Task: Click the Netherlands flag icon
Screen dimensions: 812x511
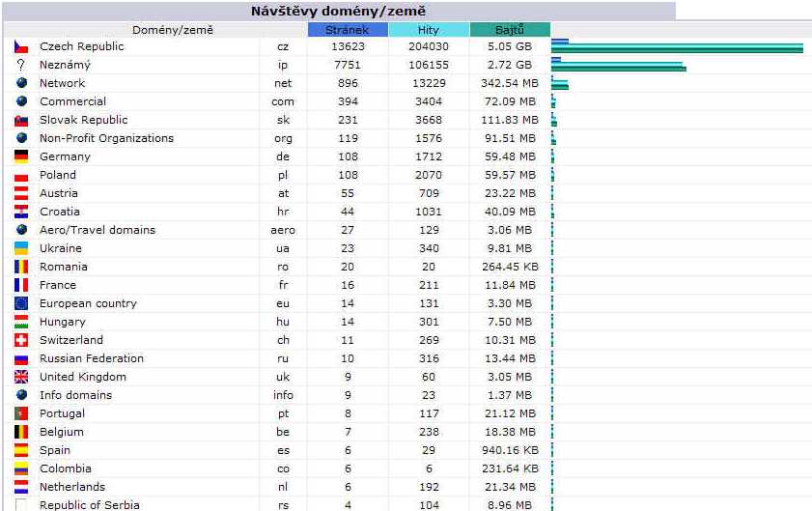Action: coord(21,487)
